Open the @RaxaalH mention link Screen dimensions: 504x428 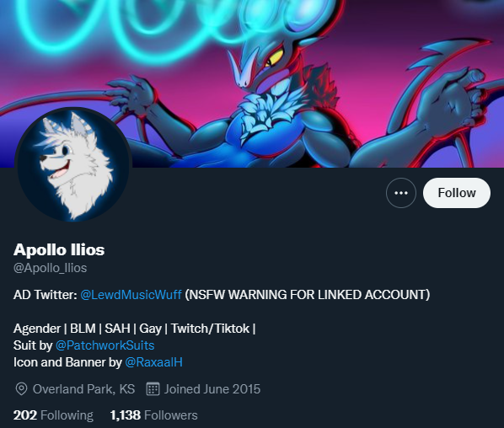(153, 362)
